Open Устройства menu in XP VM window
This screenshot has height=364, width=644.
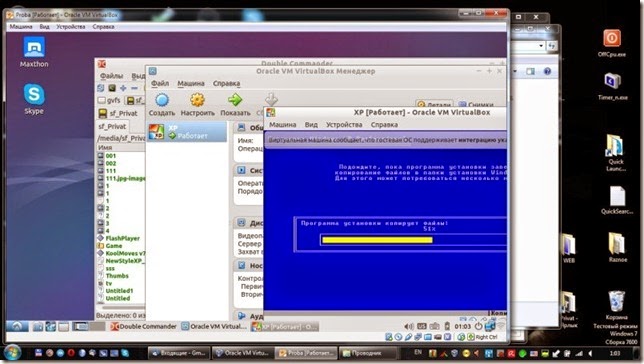(344, 124)
